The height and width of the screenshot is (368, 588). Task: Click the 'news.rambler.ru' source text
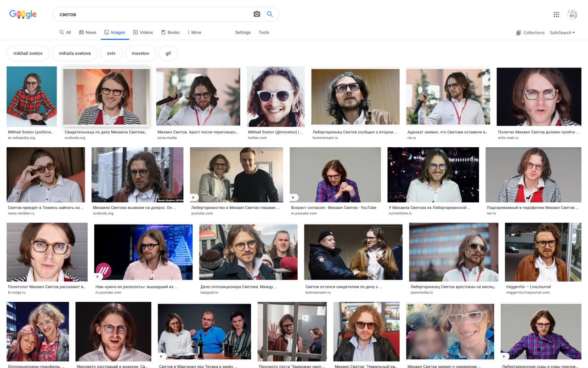click(x=21, y=213)
